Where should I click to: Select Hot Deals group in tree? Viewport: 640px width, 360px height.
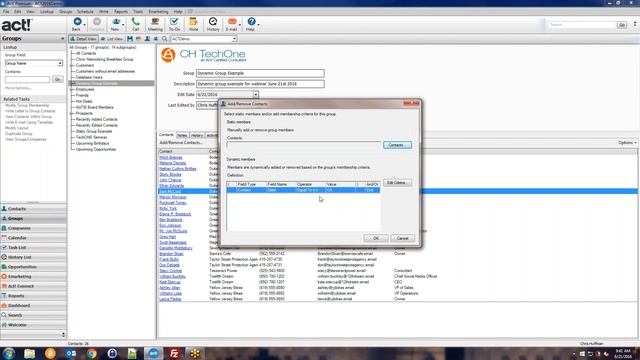84,101
